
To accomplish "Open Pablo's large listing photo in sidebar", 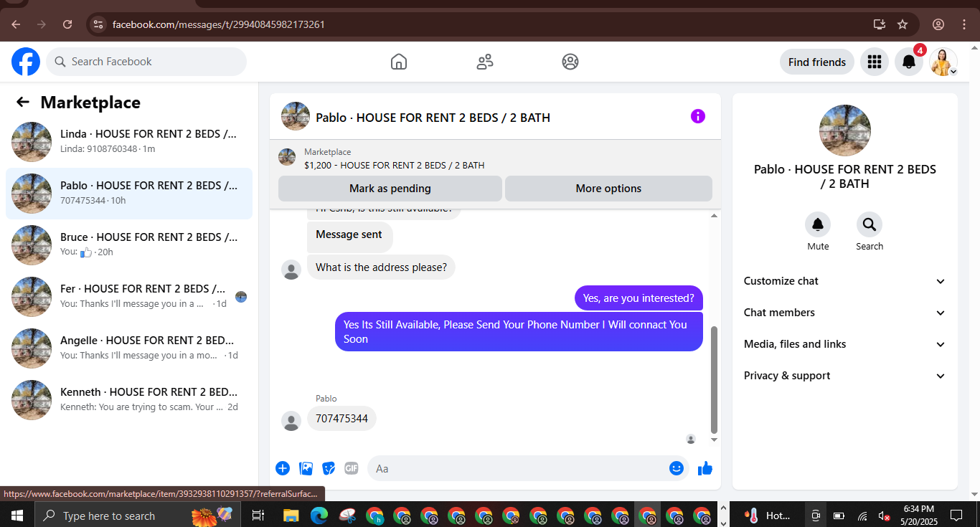I will [x=845, y=130].
